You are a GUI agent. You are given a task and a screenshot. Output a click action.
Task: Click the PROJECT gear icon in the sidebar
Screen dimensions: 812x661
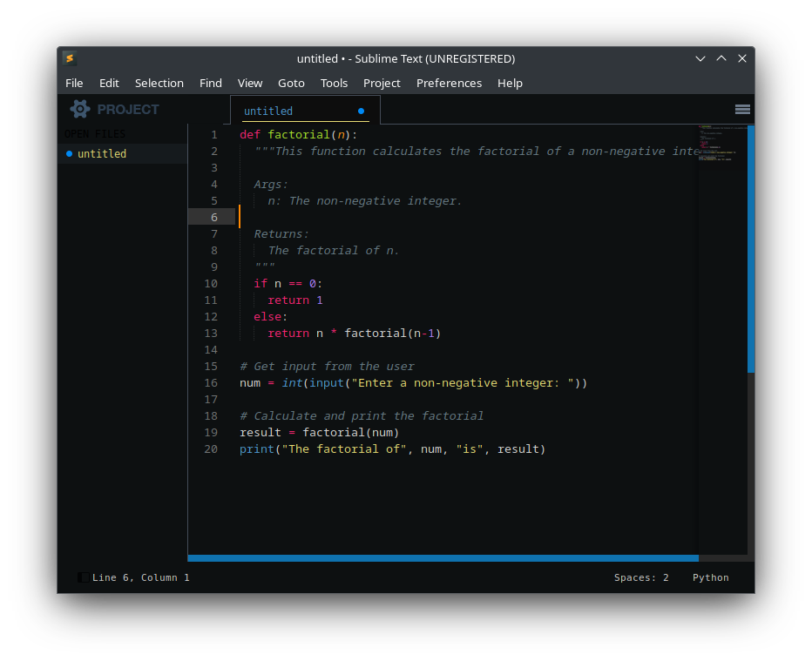80,109
